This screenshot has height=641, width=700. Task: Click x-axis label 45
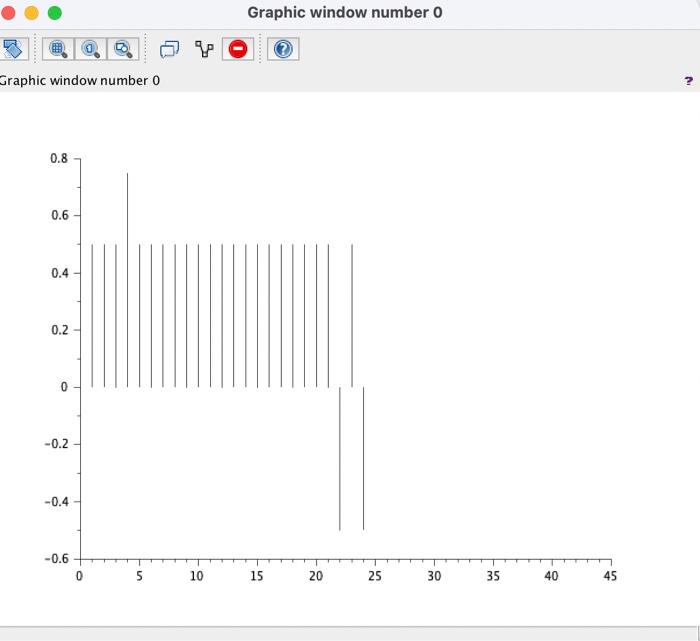[610, 576]
